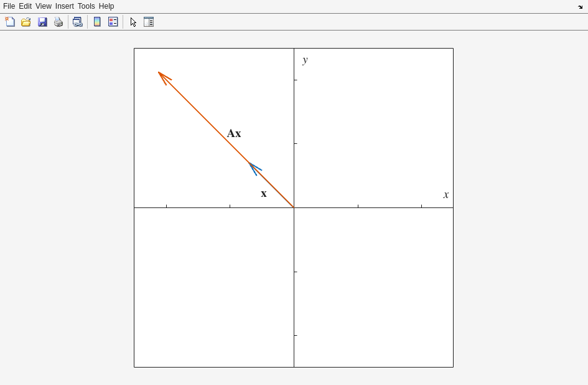Viewport: 588px width, 385px height.
Task: Expand the View menu
Action: [x=44, y=6]
